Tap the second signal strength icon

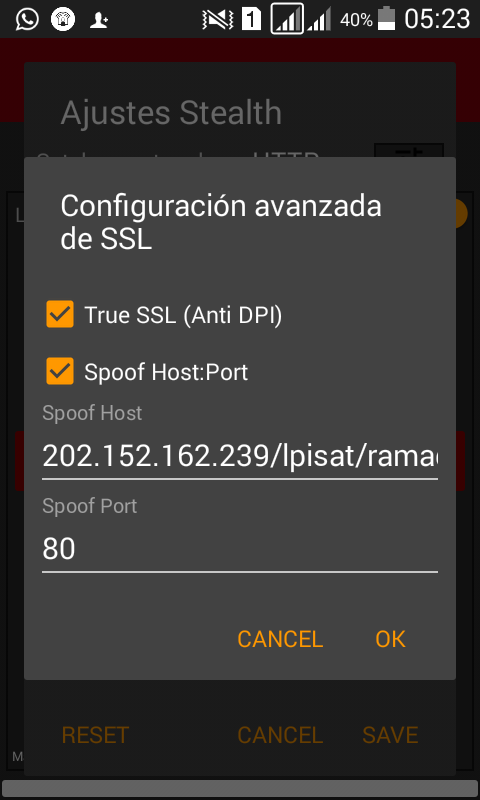point(319,20)
